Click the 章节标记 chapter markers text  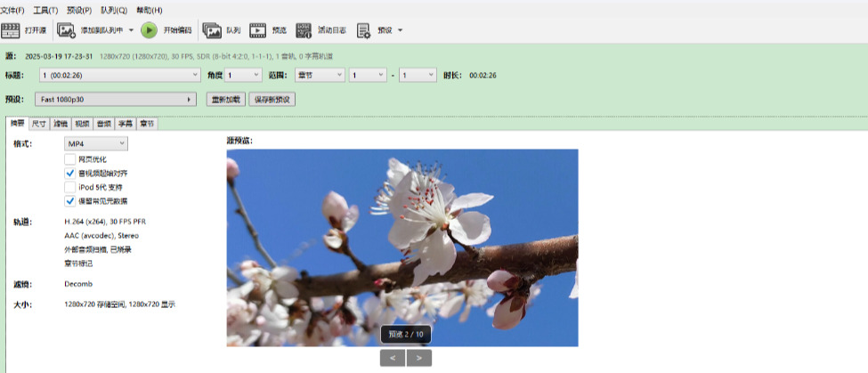pos(78,264)
